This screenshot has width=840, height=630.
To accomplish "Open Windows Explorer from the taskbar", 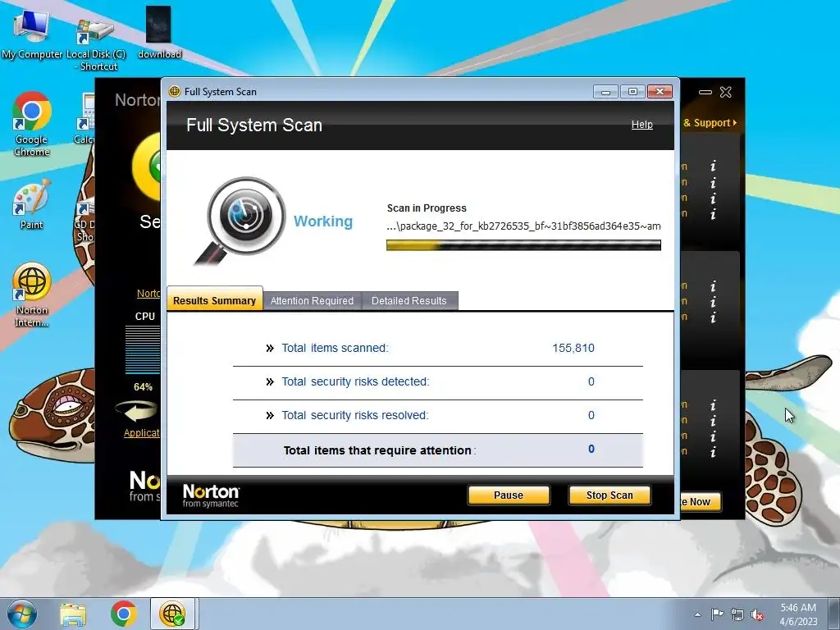I will click(x=73, y=614).
